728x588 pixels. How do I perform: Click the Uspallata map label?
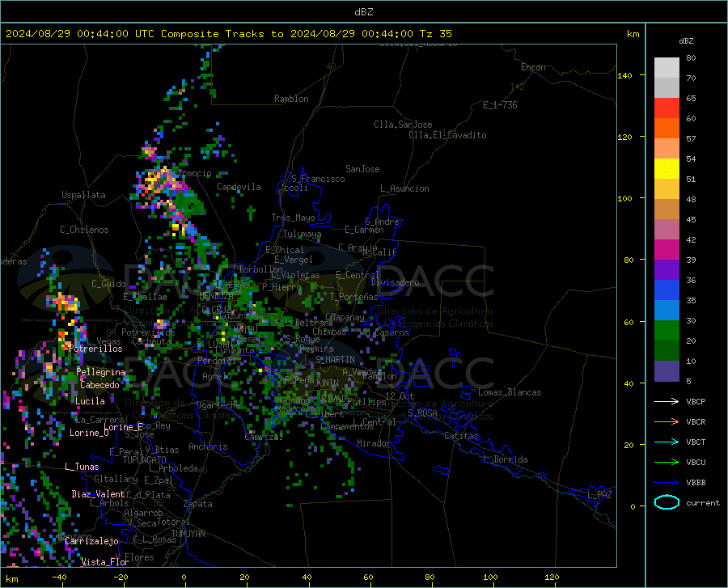point(83,195)
